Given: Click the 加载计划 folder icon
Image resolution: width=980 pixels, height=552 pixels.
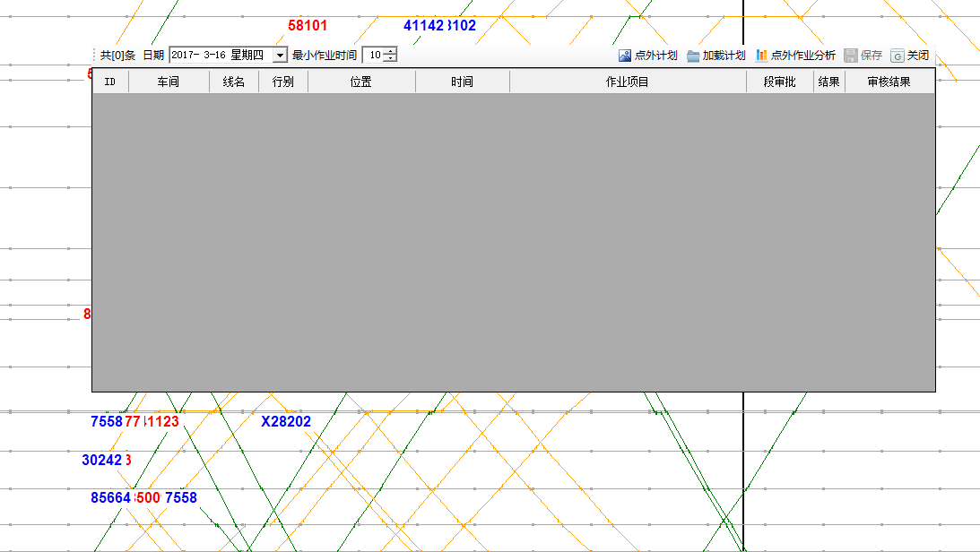Looking at the screenshot, I should 692,56.
